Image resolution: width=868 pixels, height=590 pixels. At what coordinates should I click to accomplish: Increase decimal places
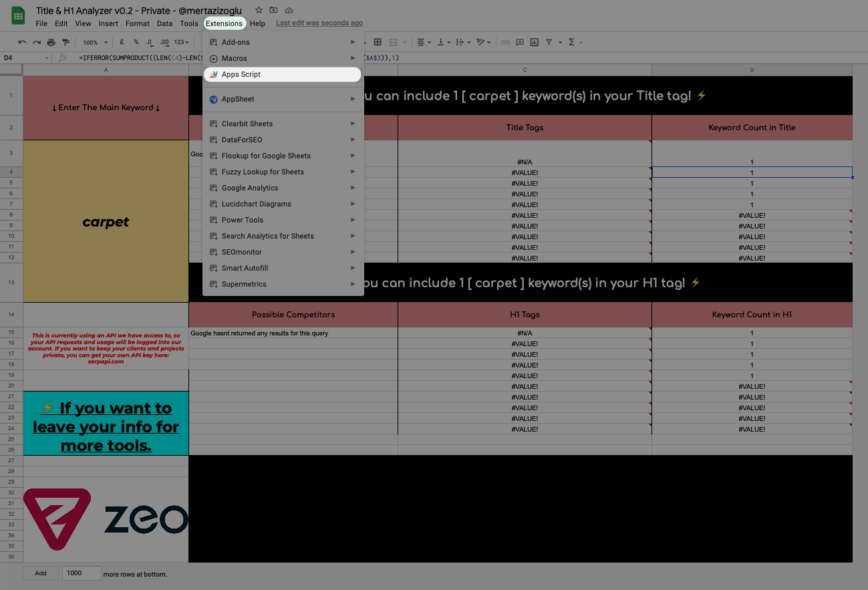(164, 42)
